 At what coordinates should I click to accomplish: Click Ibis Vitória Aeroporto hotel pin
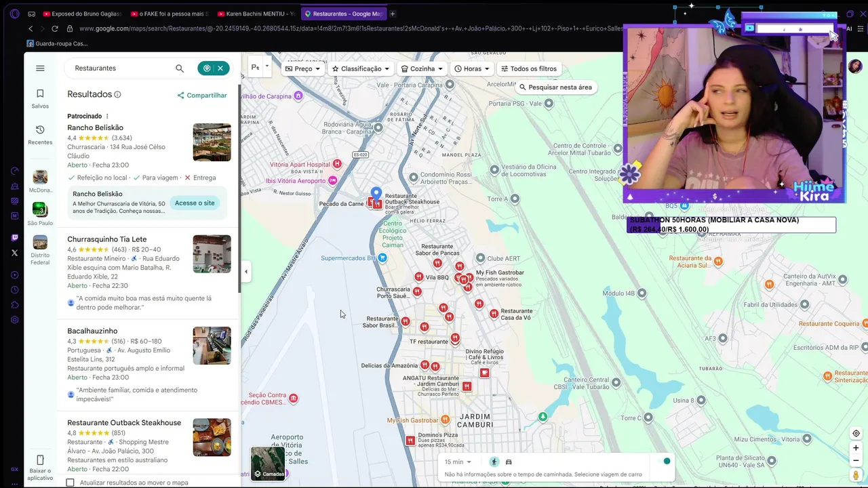pos(332,181)
